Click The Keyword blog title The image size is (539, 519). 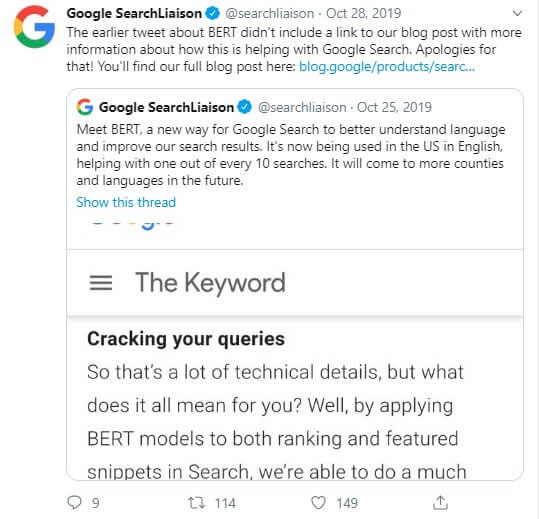coord(210,283)
